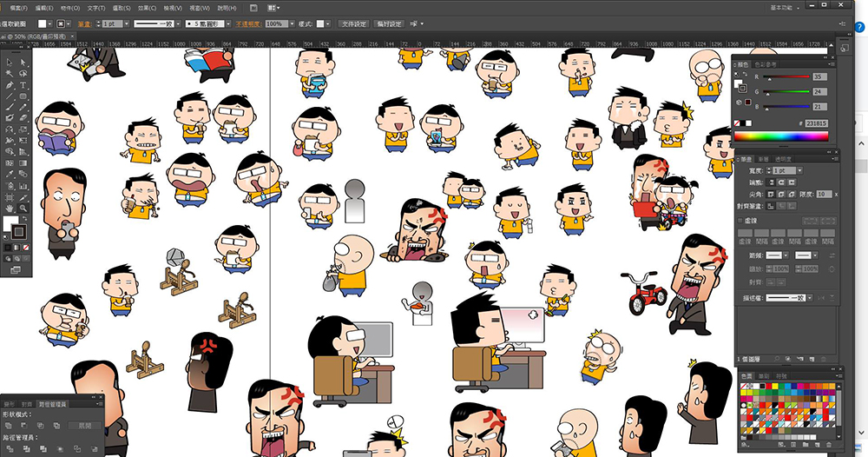Pick the Pen tool in toolbox
This screenshot has height=457, width=868.
point(9,85)
